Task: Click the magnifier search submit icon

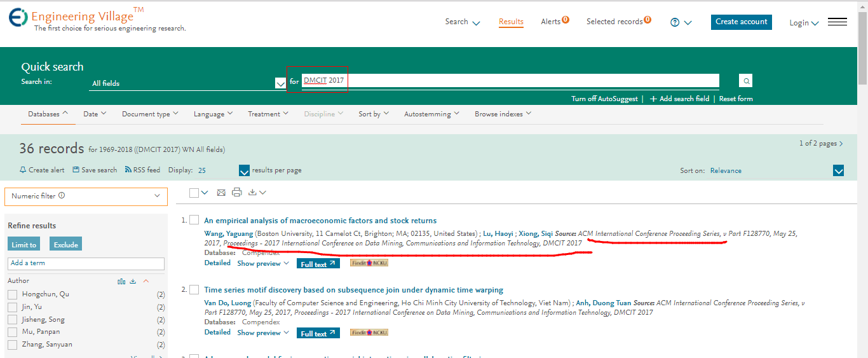Action: pyautogui.click(x=746, y=81)
